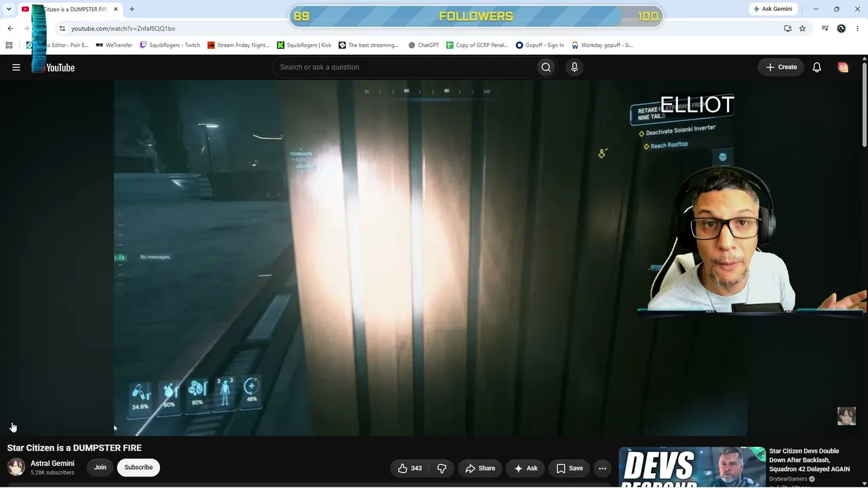Open the SquibRogers - Twitch bookmark

[x=170, y=45]
